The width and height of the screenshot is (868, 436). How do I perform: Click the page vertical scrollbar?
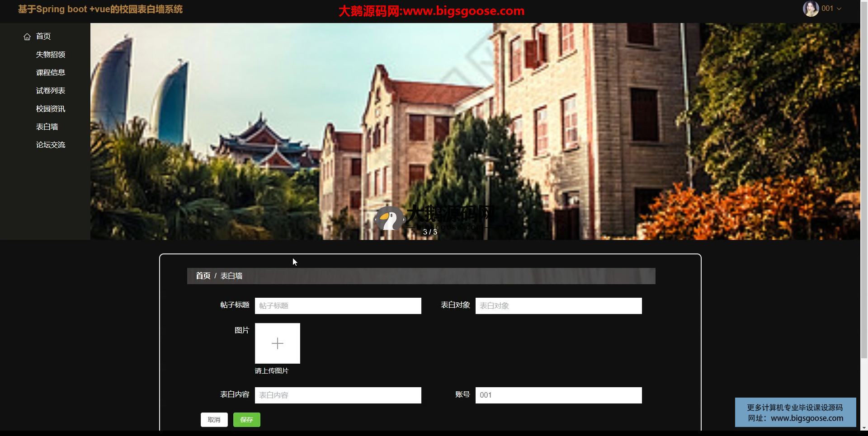point(863,181)
